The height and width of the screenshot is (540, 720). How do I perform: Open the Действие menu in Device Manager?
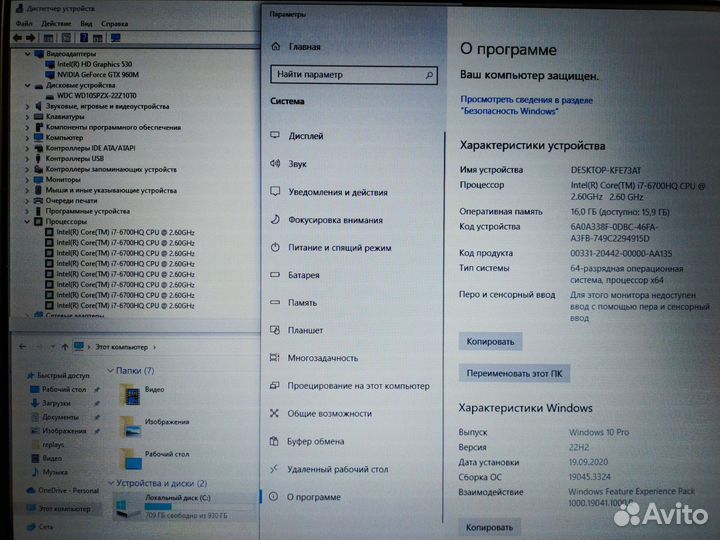(56, 23)
